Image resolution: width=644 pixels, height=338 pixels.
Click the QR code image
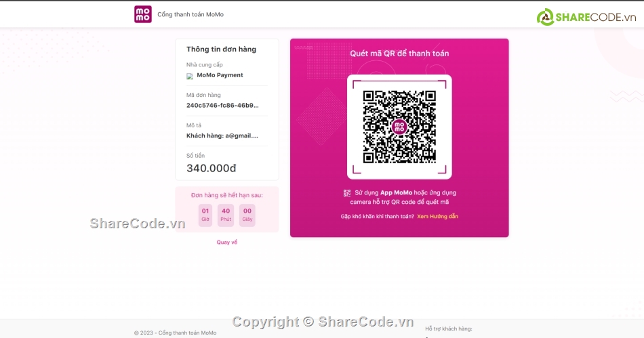[x=399, y=127]
